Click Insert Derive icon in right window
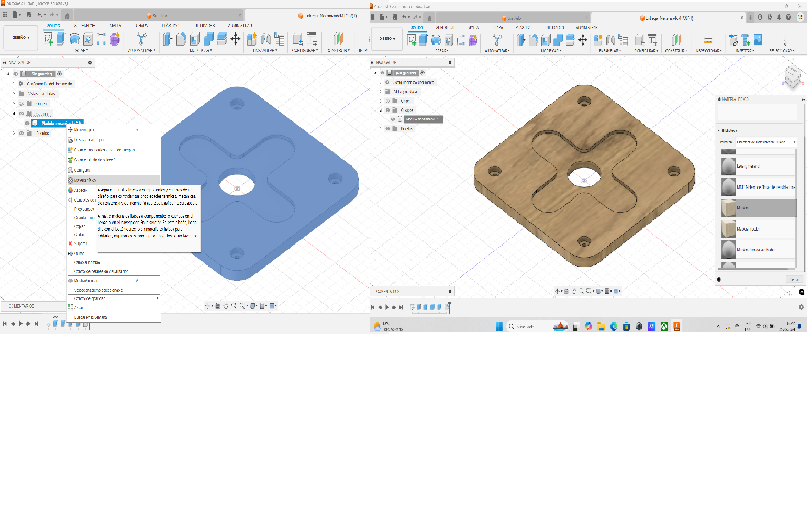Screen dimensions: 811x532 734,40
